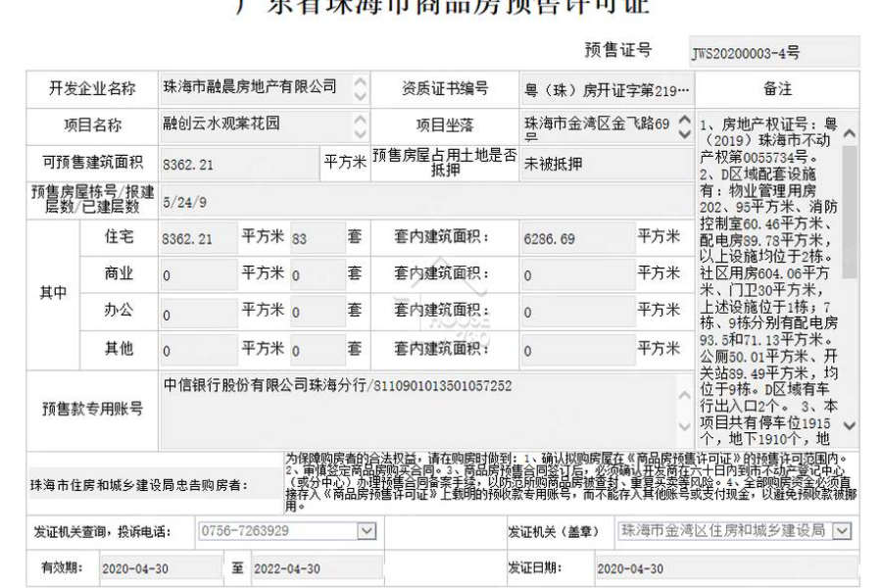The image size is (882, 588).
Task: Click the presale building area field 8362.21
Action: click(239, 165)
